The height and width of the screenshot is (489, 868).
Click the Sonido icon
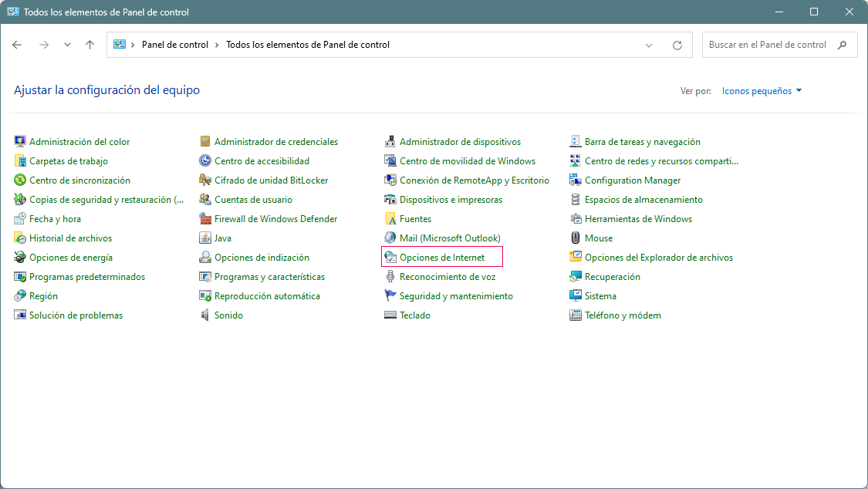pyautogui.click(x=227, y=315)
